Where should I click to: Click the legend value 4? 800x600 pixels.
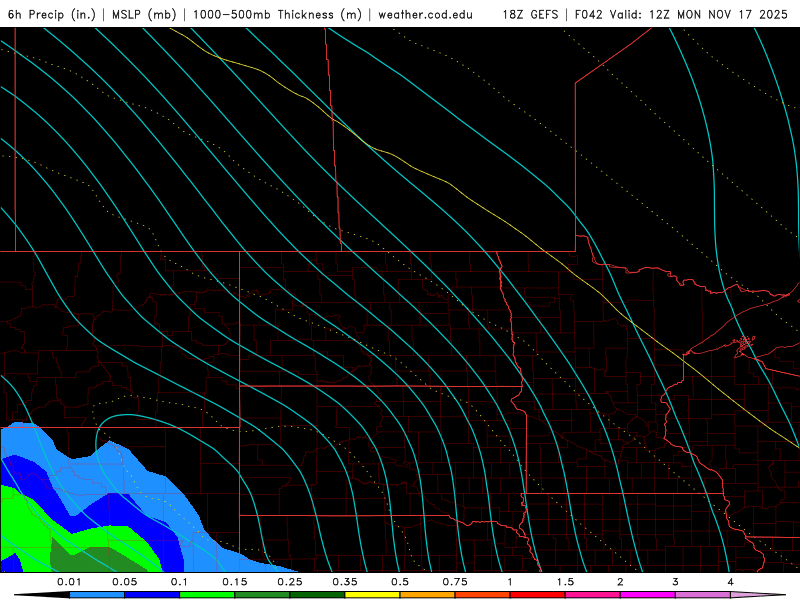coord(731,582)
